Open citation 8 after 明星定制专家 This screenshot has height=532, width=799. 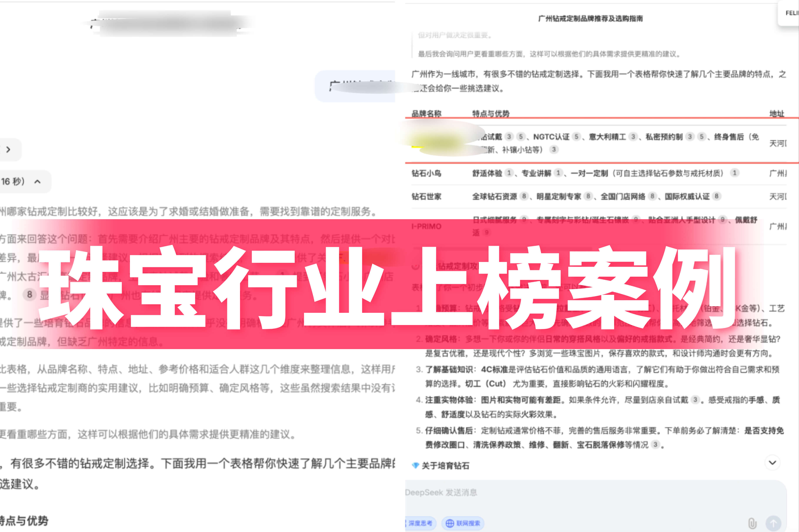click(x=588, y=196)
